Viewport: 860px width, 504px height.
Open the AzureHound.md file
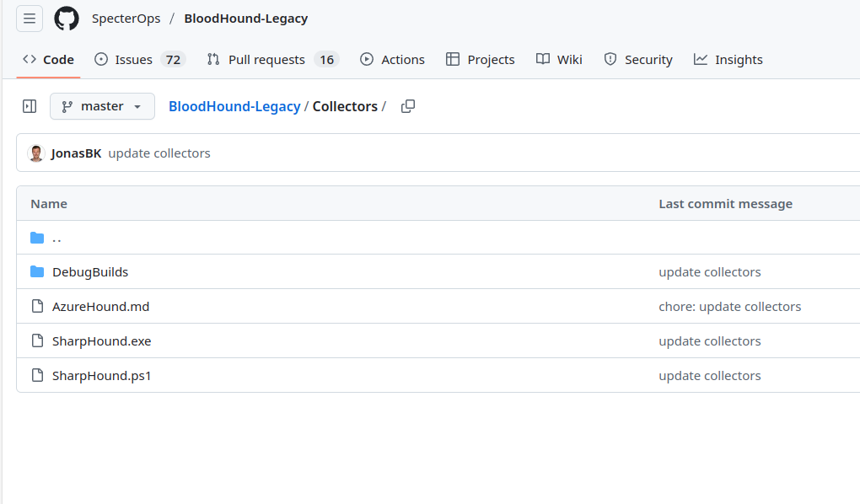click(100, 307)
